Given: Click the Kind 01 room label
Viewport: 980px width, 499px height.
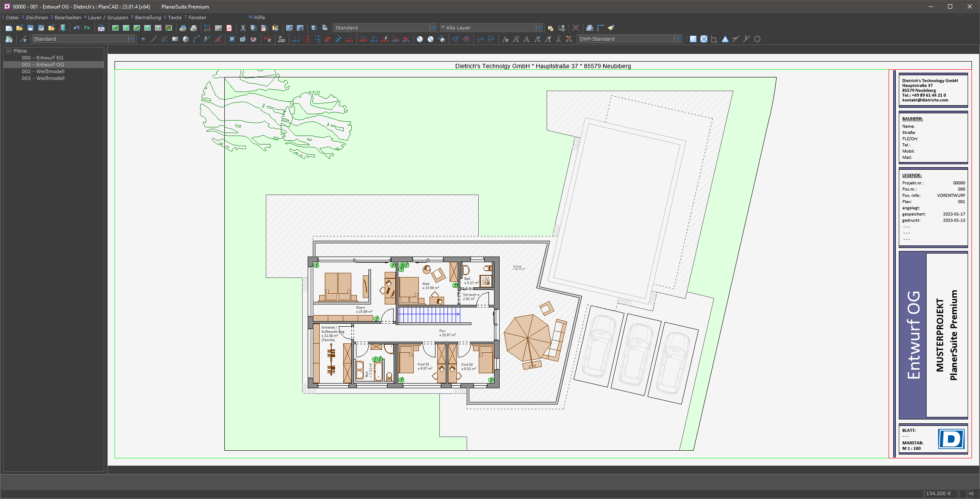Looking at the screenshot, I should (x=425, y=366).
